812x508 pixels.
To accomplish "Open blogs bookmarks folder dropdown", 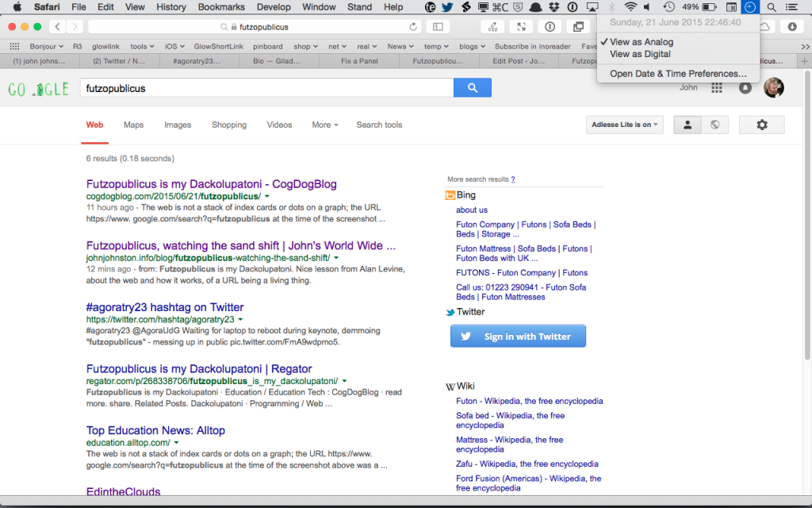I will pyautogui.click(x=473, y=46).
